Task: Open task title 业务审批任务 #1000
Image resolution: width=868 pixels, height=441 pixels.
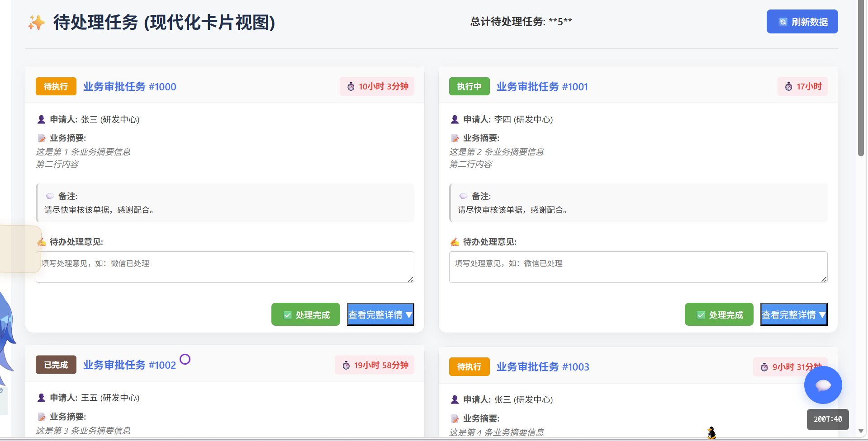Action: pyautogui.click(x=130, y=87)
